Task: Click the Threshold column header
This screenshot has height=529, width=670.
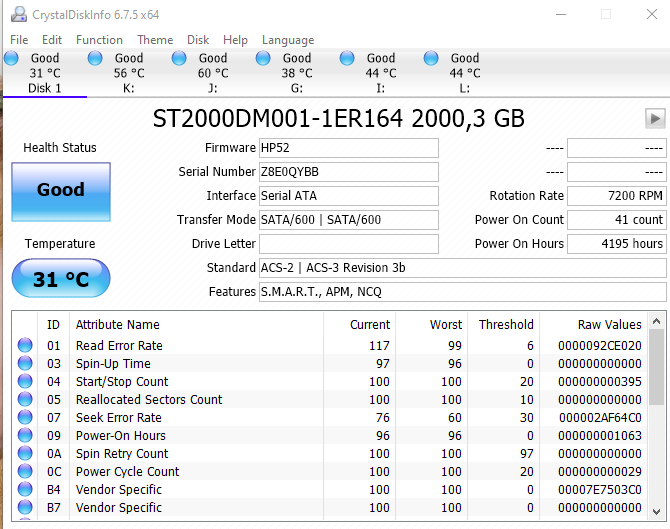Action: [504, 324]
